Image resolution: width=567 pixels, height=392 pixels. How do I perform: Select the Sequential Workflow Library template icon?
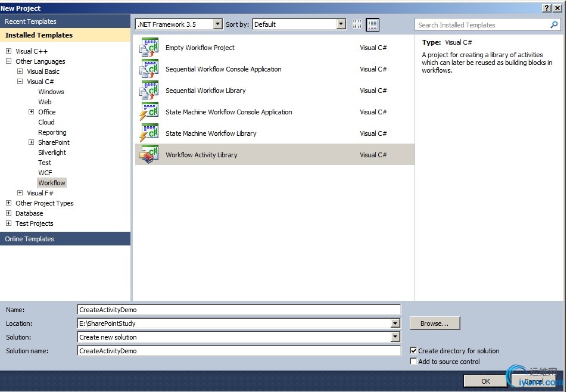149,91
